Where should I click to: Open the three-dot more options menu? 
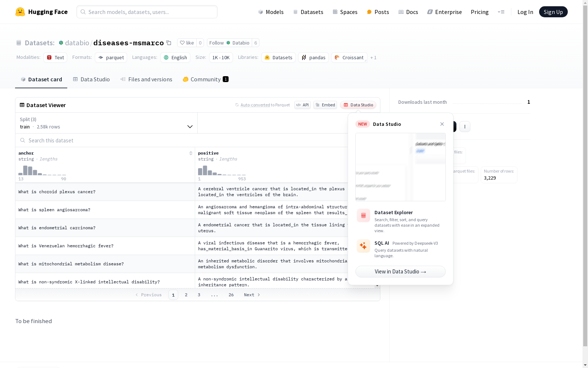[465, 127]
